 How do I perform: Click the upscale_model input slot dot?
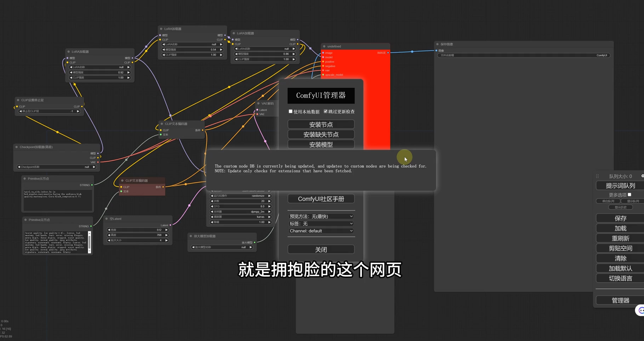(x=323, y=75)
